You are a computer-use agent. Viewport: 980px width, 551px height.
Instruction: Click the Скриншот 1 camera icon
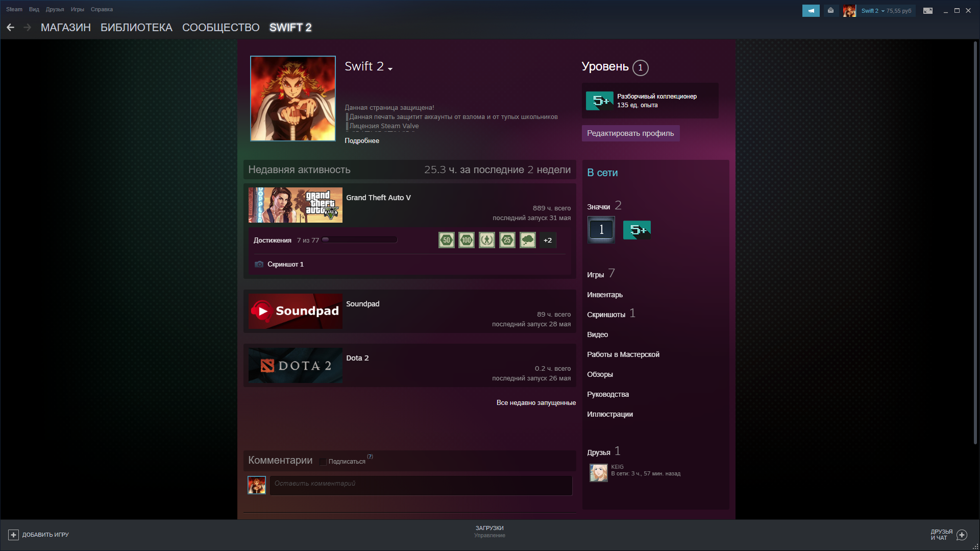coord(259,265)
